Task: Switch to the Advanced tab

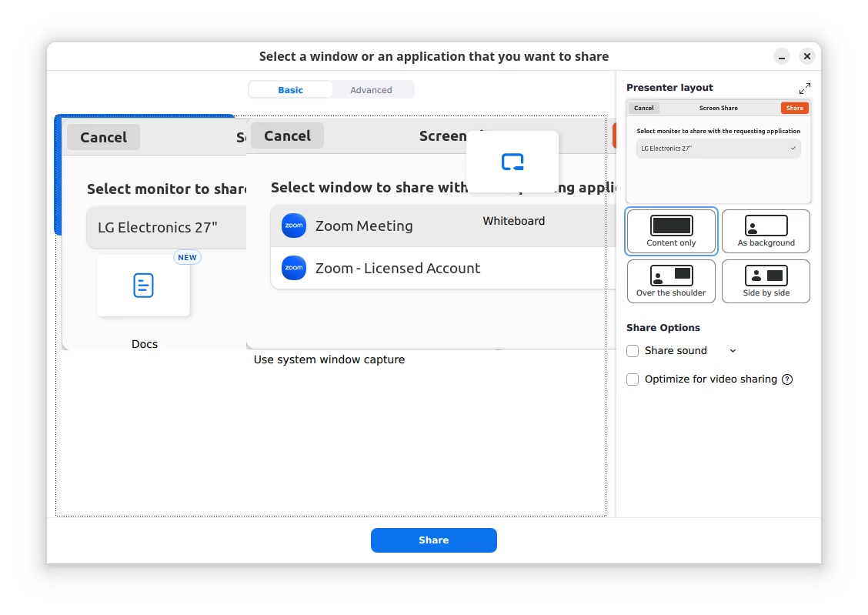Action: tap(372, 90)
